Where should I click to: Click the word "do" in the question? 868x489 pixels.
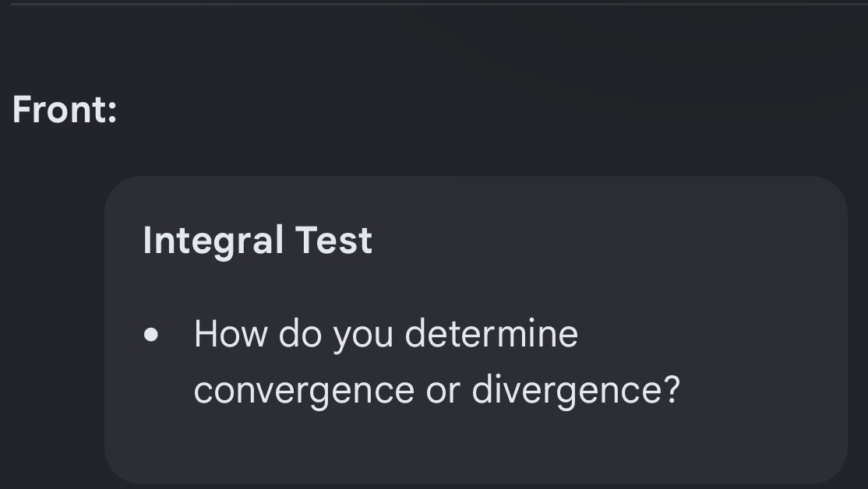[x=300, y=334]
